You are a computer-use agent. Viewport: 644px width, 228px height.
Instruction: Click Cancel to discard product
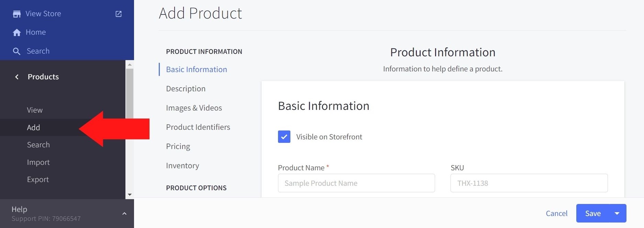point(556,213)
